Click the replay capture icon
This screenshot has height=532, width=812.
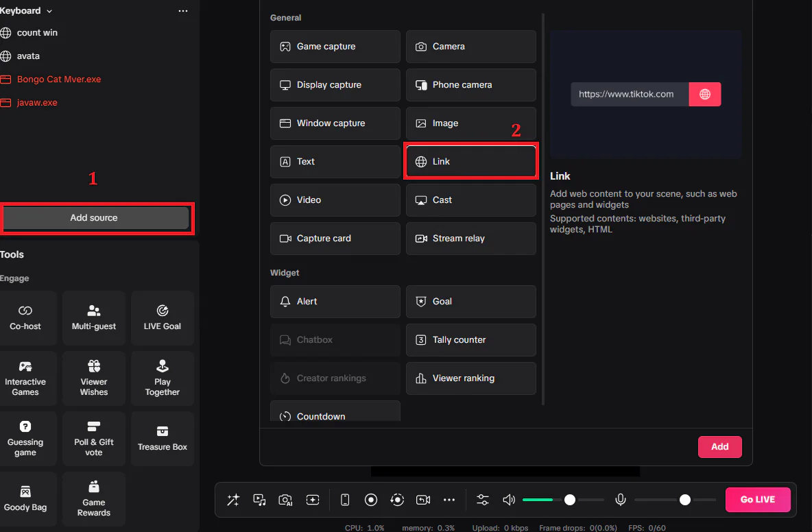pyautogui.click(x=397, y=499)
